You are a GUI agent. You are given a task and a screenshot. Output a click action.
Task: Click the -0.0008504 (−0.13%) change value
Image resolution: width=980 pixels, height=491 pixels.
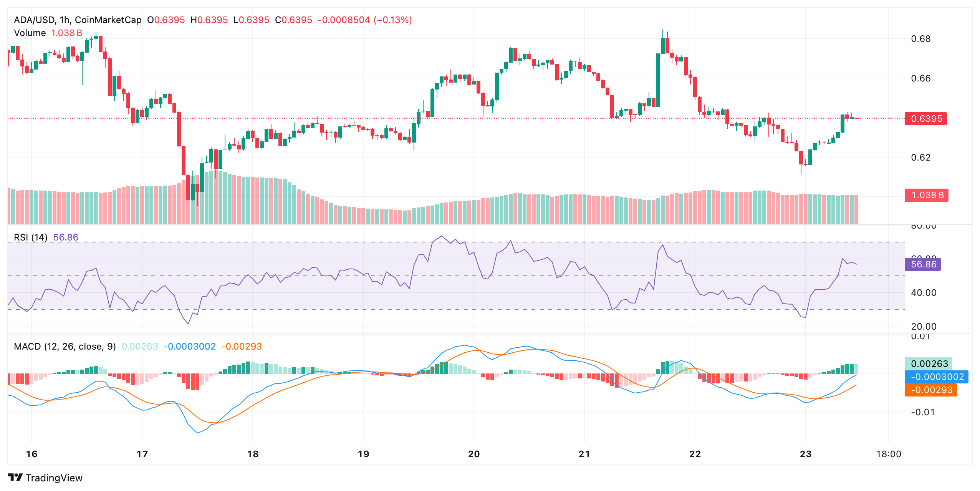(x=365, y=20)
